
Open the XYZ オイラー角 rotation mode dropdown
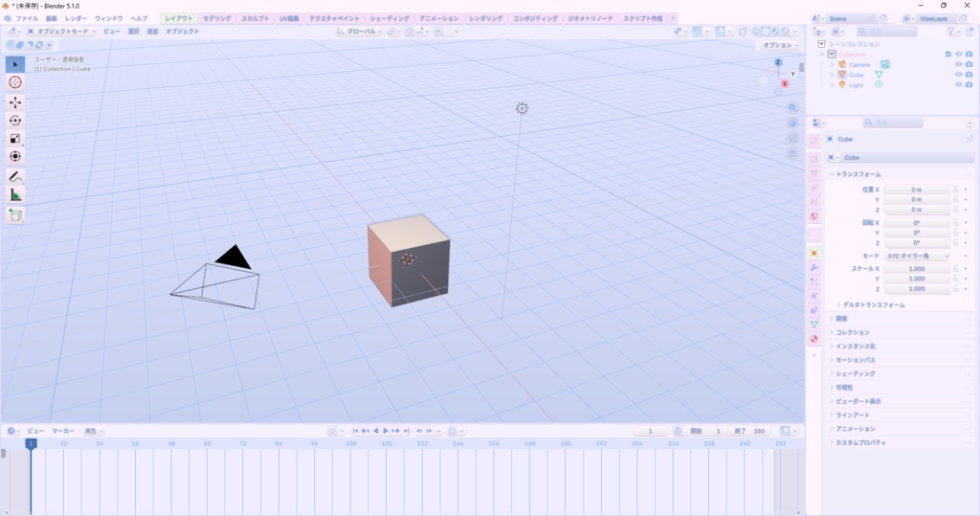[x=917, y=256]
